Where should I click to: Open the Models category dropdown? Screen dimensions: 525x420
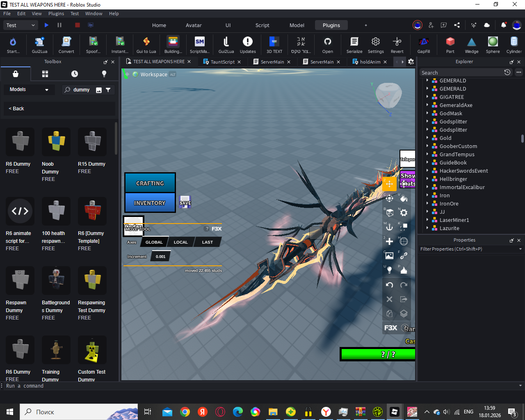pyautogui.click(x=29, y=89)
